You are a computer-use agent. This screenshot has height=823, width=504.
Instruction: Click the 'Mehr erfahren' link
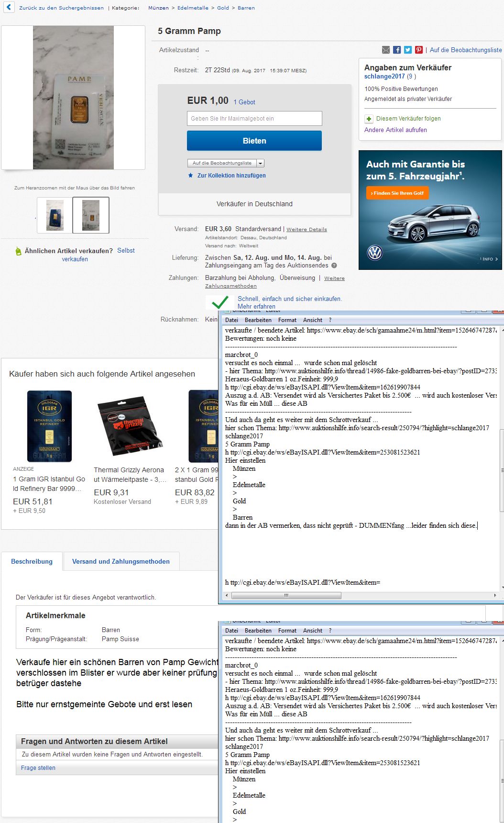click(256, 306)
